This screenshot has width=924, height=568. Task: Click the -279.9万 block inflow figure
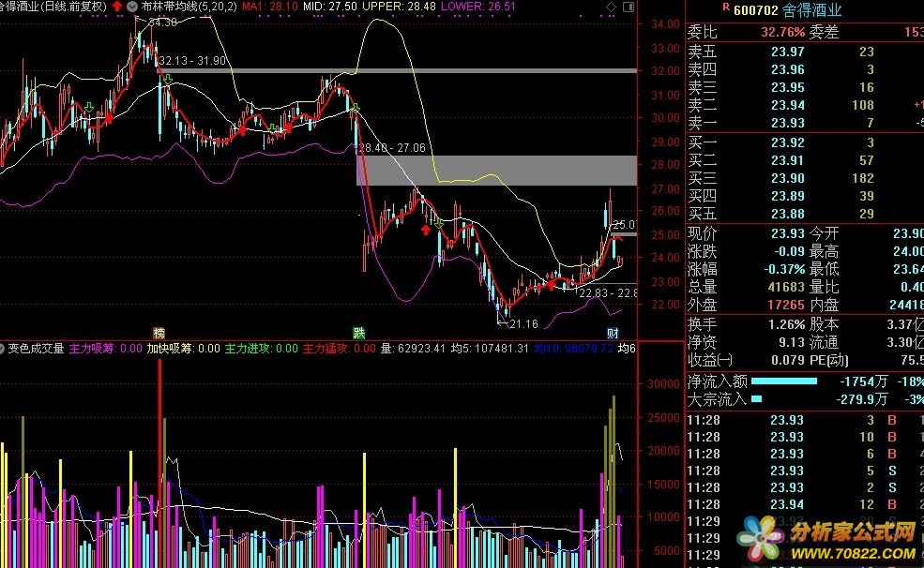tap(861, 399)
